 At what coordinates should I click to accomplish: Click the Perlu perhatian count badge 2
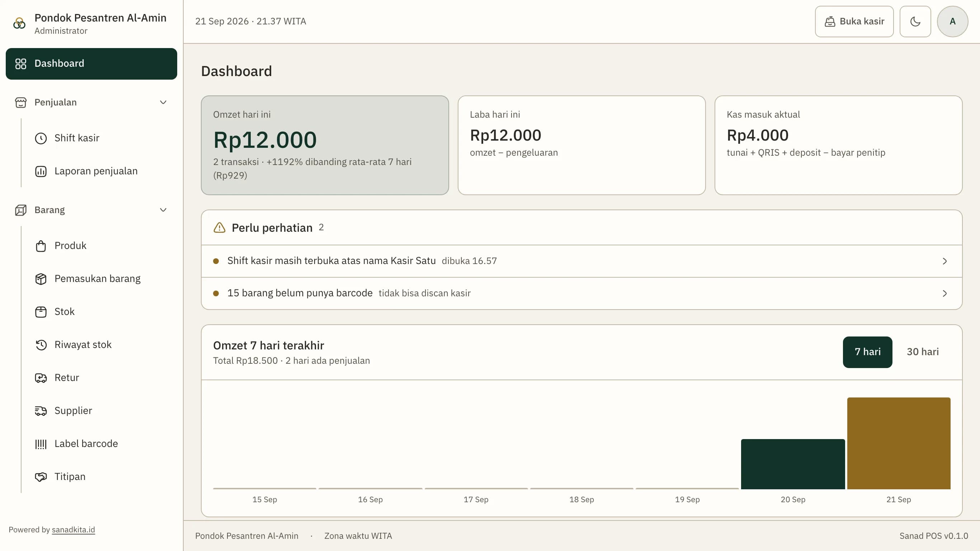pos(321,227)
